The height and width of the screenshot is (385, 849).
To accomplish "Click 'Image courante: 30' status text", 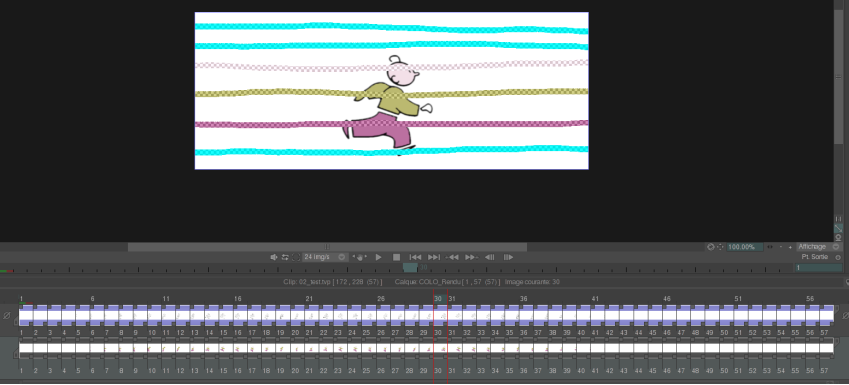I will click(x=532, y=282).
